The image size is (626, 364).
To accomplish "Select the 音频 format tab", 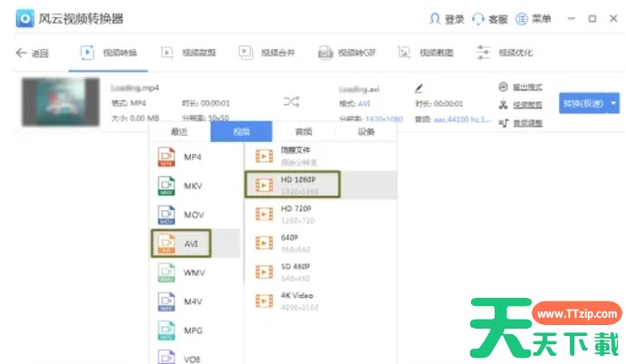I will click(303, 131).
